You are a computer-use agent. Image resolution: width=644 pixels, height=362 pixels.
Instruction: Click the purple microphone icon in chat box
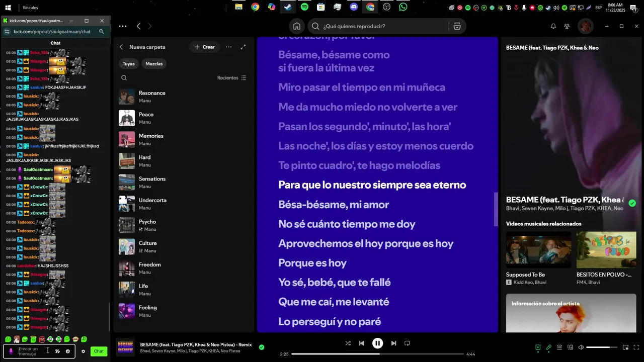coord(11,351)
